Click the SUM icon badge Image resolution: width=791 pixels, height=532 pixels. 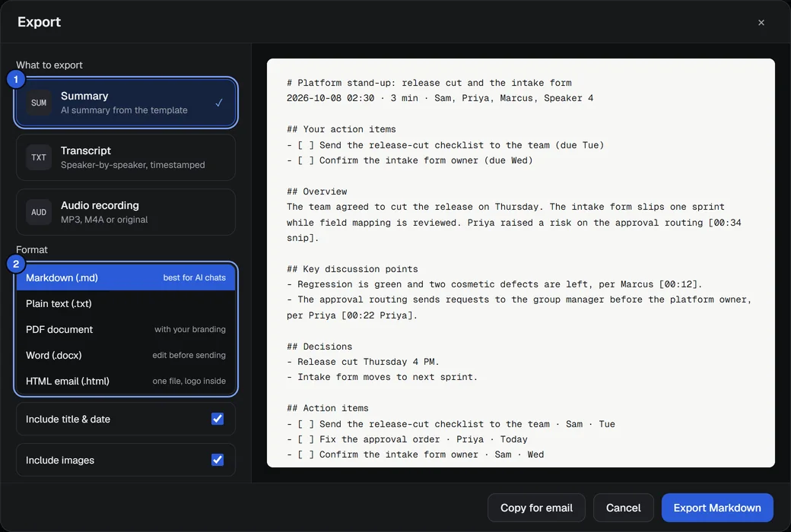[39, 103]
